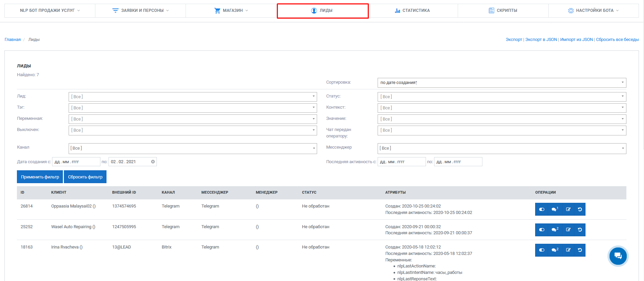Screen dimensions: 644x281
Task: Expand Настройки бота menu
Action: point(594,10)
